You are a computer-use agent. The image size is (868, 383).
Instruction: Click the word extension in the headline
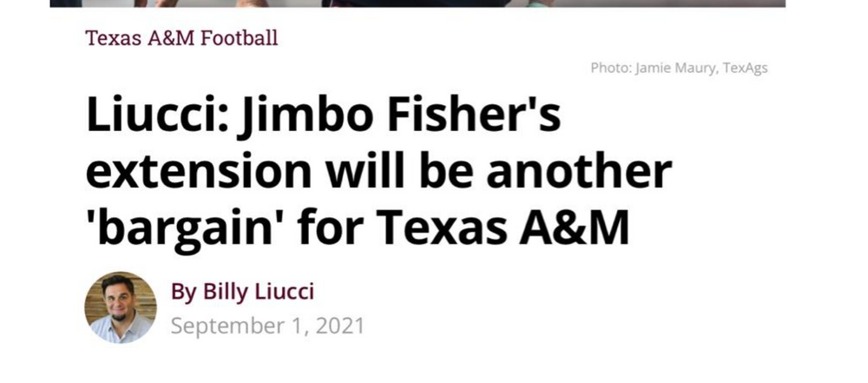pyautogui.click(x=198, y=171)
